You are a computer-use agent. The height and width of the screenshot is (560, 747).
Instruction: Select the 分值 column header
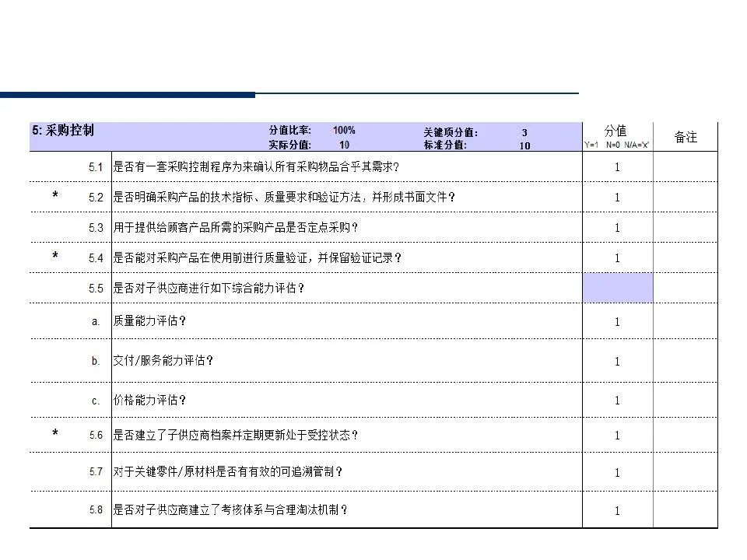coord(616,130)
